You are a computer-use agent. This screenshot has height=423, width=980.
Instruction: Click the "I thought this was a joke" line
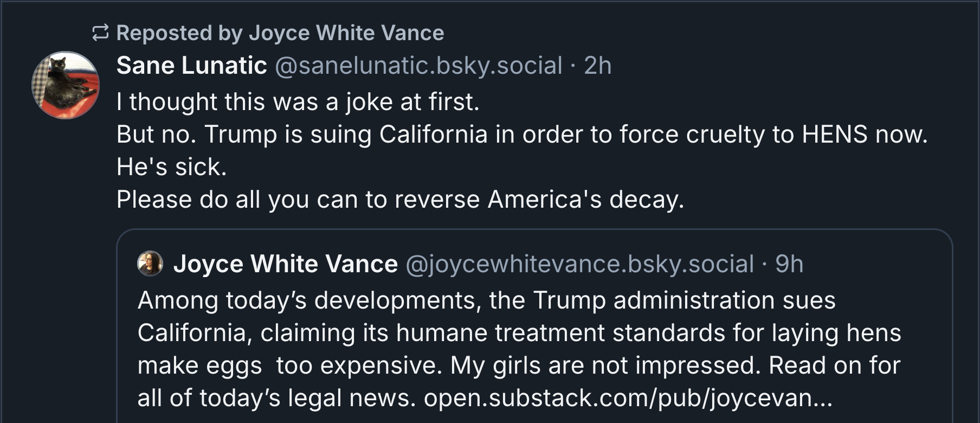(x=298, y=102)
